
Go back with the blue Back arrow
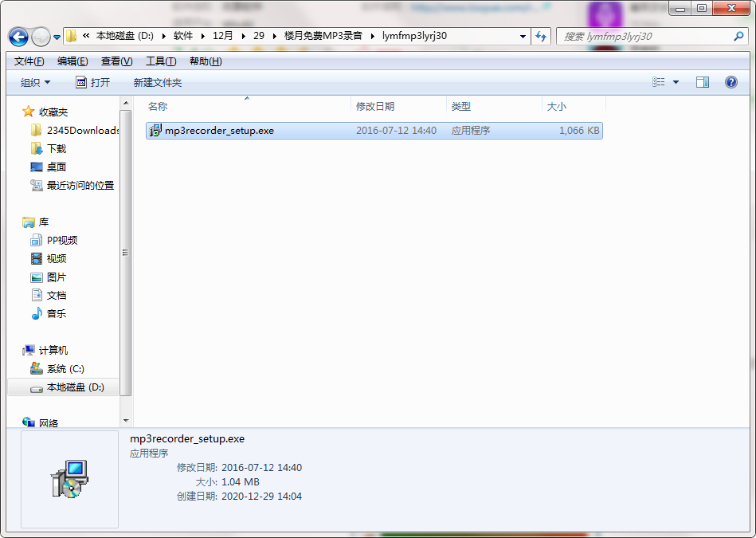point(18,37)
